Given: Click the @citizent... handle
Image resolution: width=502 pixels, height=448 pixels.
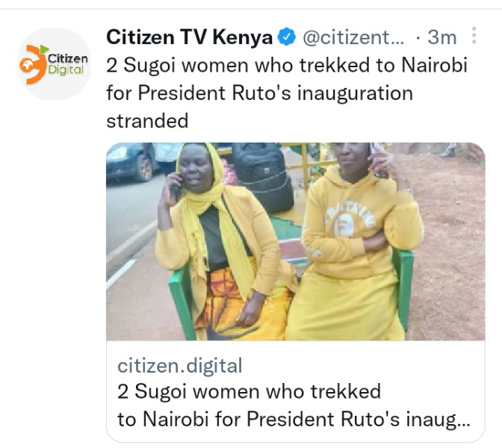Looking at the screenshot, I should coord(353,37).
